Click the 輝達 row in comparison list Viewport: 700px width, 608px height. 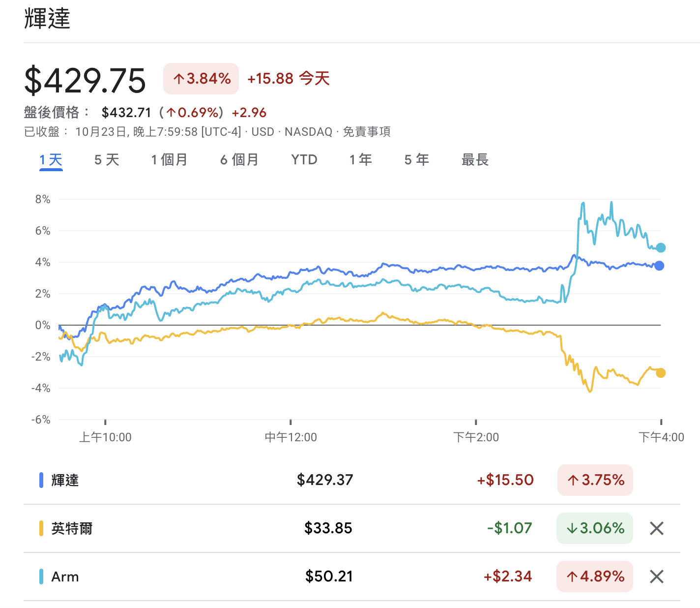tap(65, 480)
